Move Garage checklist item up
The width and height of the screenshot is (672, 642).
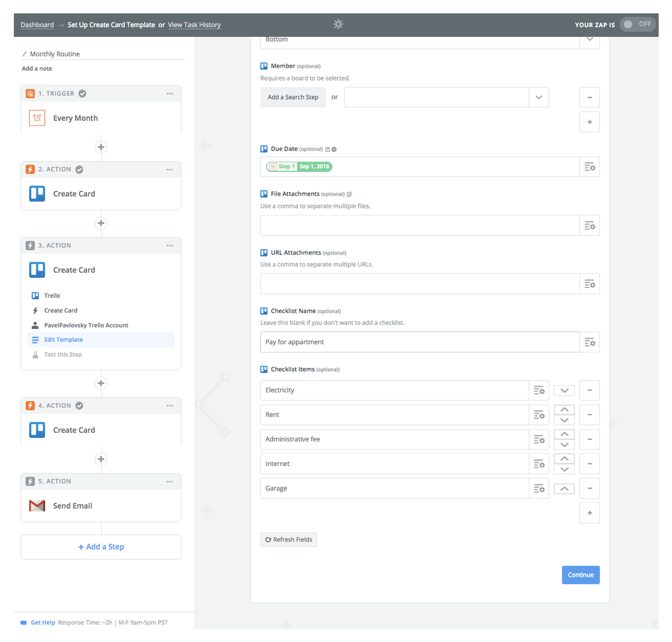click(564, 488)
